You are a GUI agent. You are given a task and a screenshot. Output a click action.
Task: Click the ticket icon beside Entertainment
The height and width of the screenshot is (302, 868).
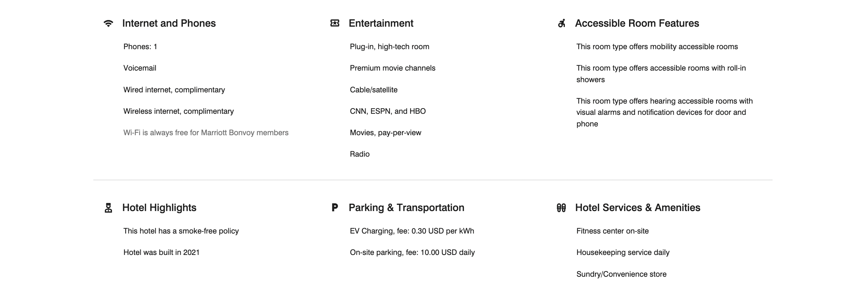click(x=335, y=23)
